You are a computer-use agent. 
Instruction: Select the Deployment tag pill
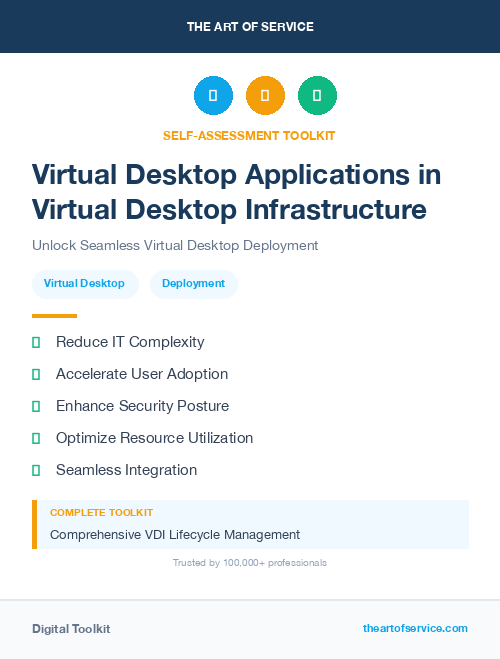[194, 284]
